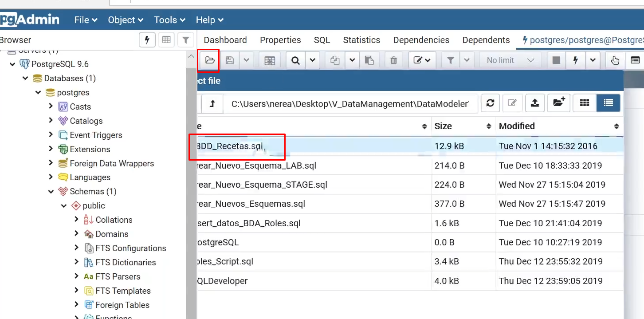Open the No limit rows dropdown
This screenshot has height=319, width=644.
509,60
